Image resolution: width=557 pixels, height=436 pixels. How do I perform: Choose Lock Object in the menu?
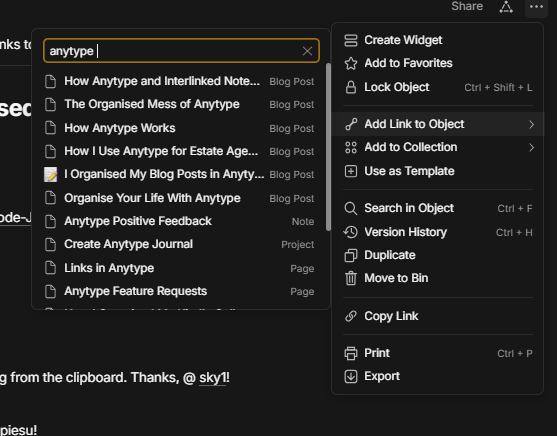click(437, 87)
